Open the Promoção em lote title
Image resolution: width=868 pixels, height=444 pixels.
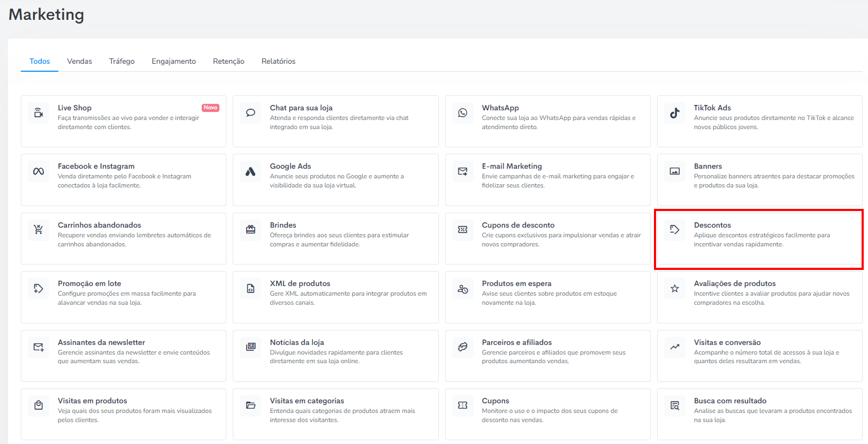pos(89,283)
